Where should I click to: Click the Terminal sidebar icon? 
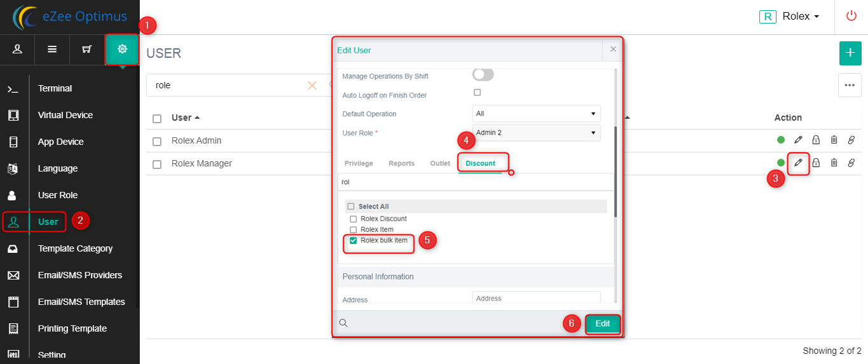tap(13, 89)
